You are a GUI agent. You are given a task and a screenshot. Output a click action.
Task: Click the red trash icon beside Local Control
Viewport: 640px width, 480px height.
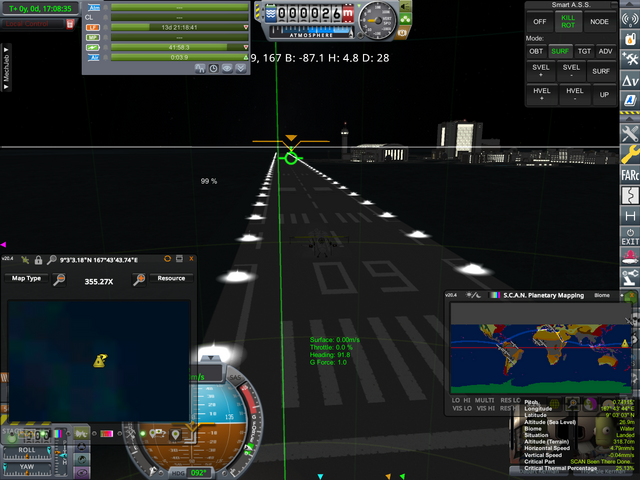coord(70,24)
